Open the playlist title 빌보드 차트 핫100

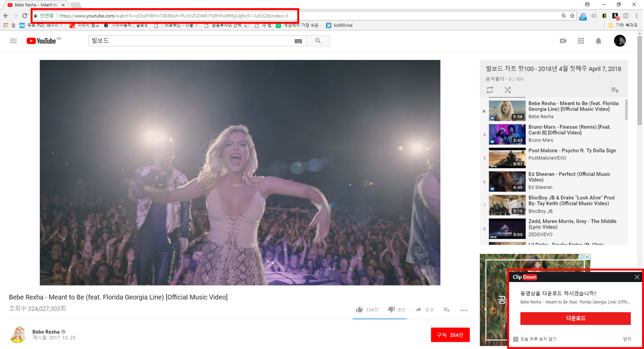[553, 69]
